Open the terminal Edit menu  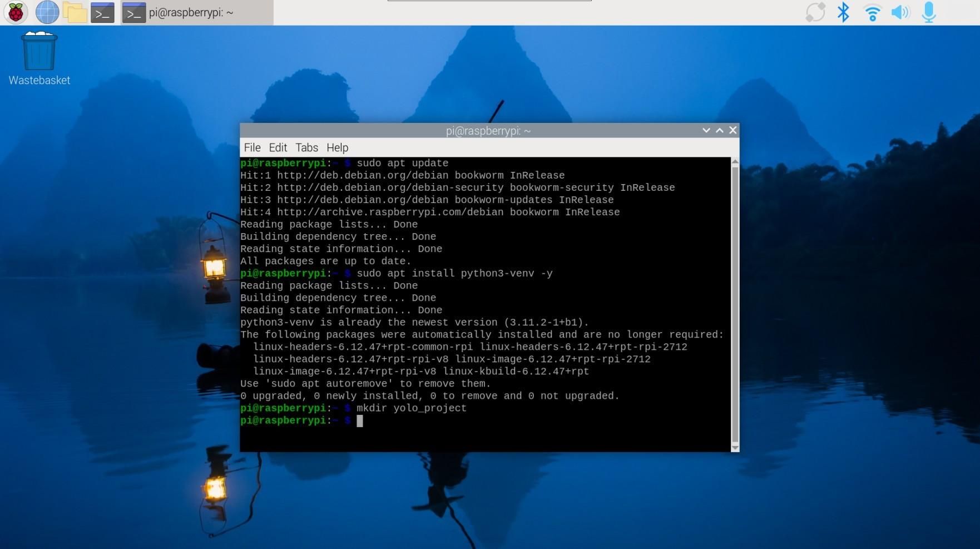(x=278, y=147)
